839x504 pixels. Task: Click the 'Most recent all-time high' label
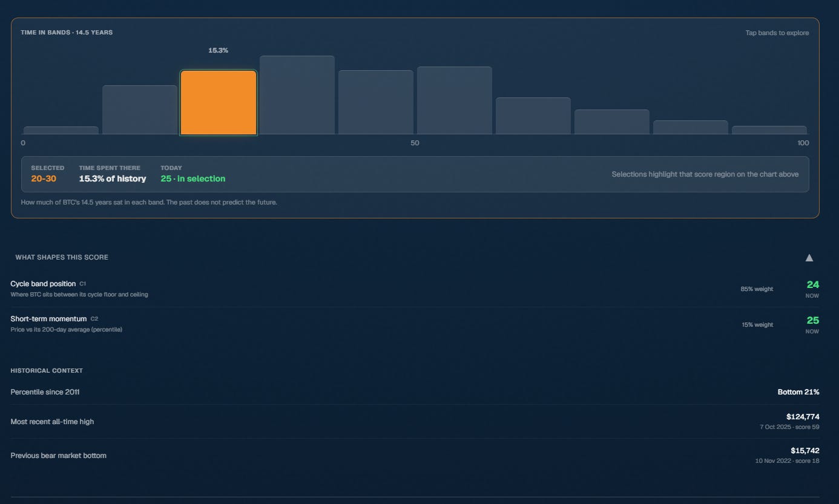click(52, 422)
